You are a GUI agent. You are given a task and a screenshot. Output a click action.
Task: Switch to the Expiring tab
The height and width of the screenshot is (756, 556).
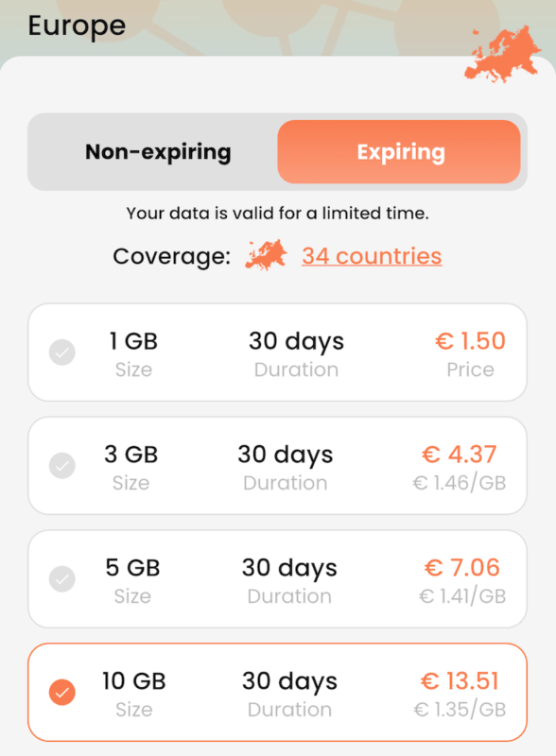tap(398, 151)
